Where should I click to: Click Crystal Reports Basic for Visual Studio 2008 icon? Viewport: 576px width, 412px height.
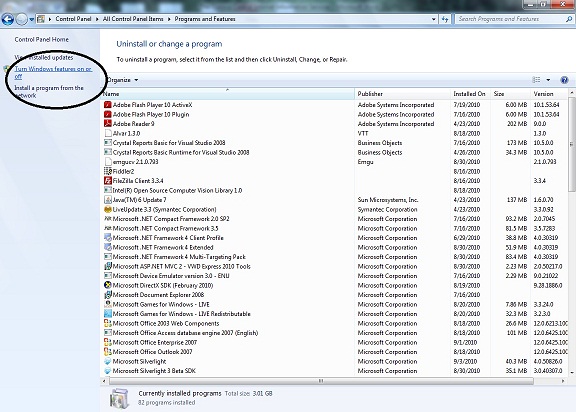tap(108, 142)
